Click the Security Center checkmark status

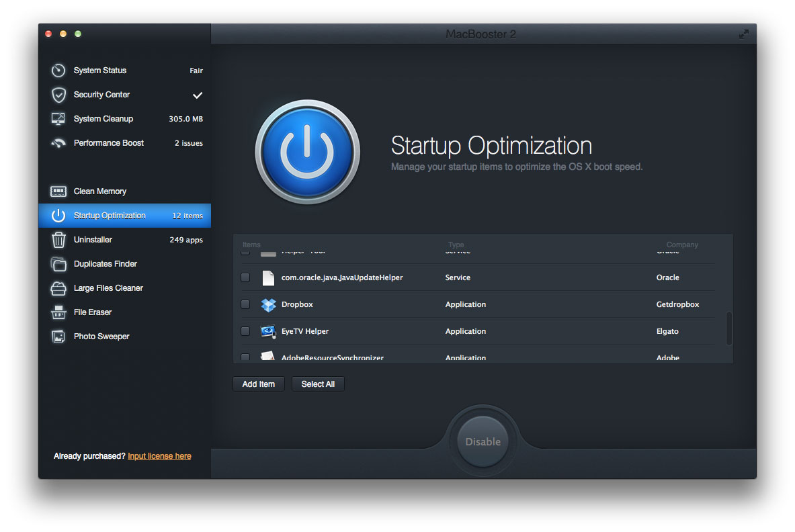[198, 95]
